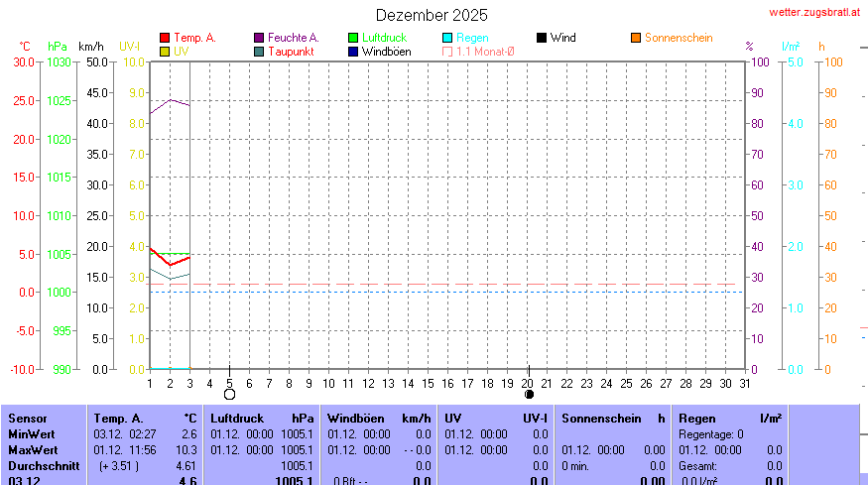The image size is (868, 485).
Task: Click the dark blue Windböen legend square
Action: [x=353, y=51]
